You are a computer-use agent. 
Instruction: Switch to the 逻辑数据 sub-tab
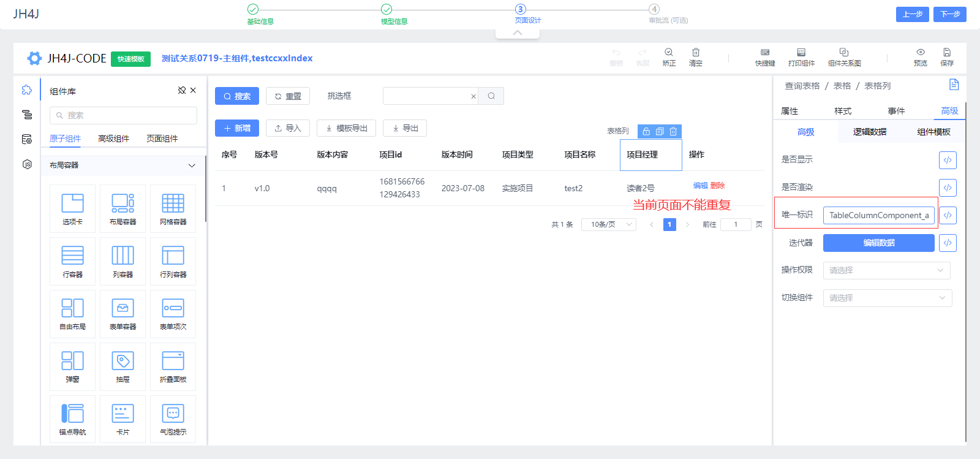point(869,132)
